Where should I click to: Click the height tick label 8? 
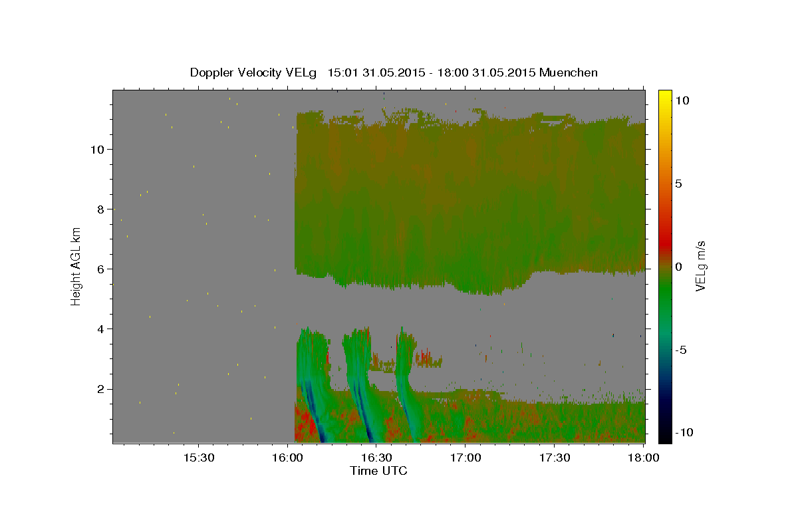tap(101, 209)
